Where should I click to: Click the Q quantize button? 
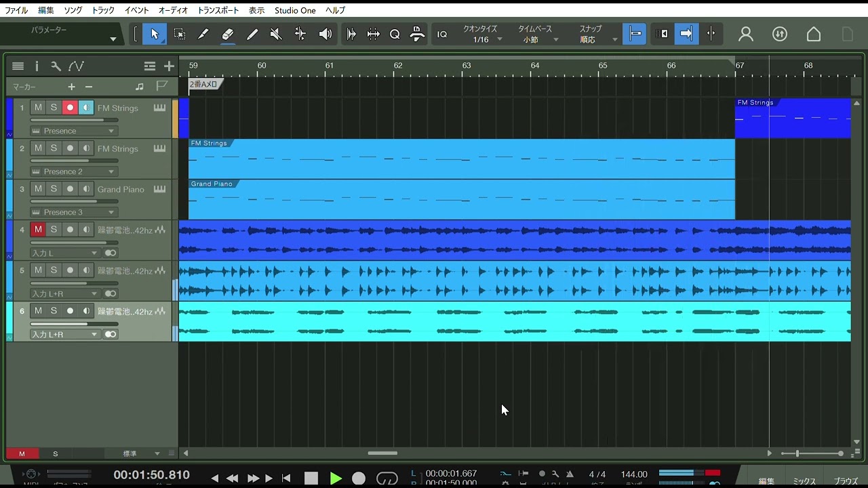tap(395, 34)
